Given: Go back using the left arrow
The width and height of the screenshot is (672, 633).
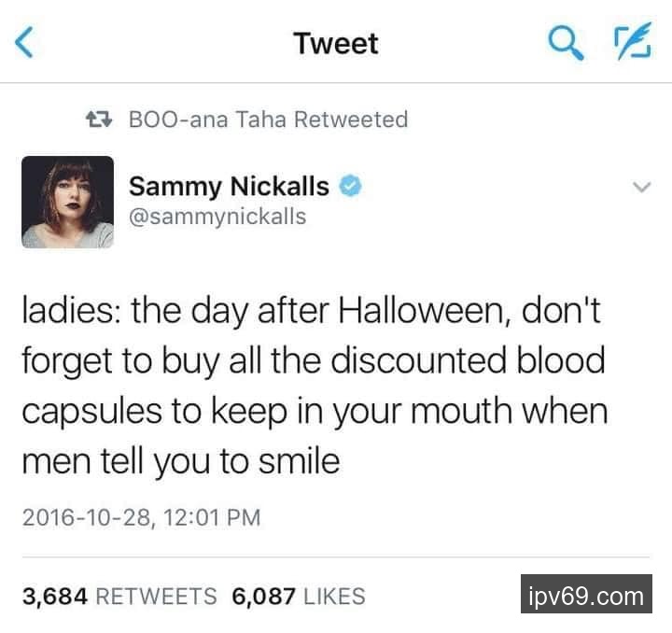Looking at the screenshot, I should [x=27, y=43].
